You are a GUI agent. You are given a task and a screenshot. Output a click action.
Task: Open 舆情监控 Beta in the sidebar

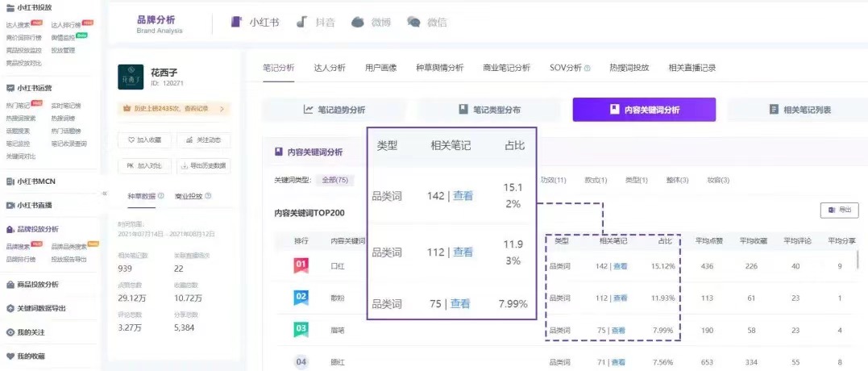(x=62, y=38)
